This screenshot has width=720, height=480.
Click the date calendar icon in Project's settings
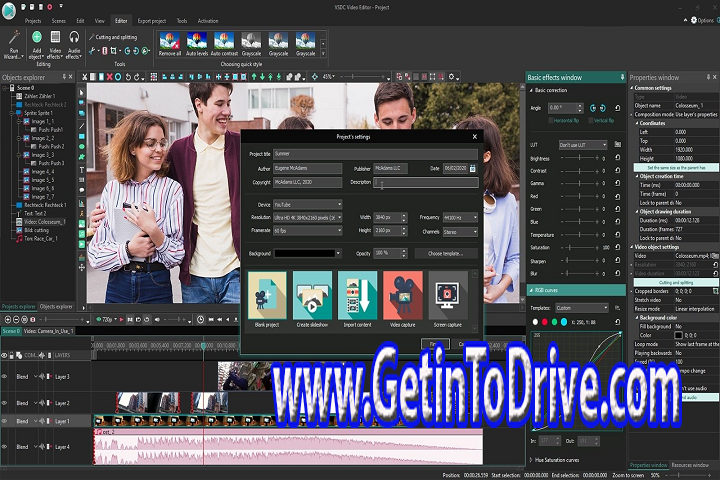pyautogui.click(x=472, y=168)
